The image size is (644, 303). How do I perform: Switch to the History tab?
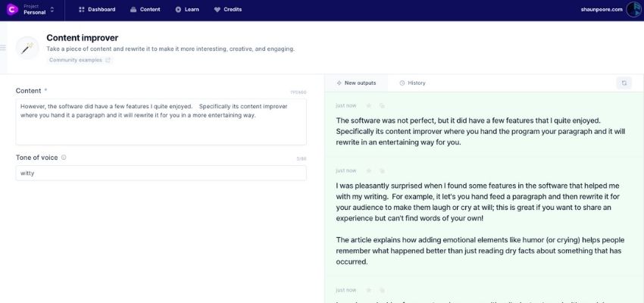[x=412, y=83]
